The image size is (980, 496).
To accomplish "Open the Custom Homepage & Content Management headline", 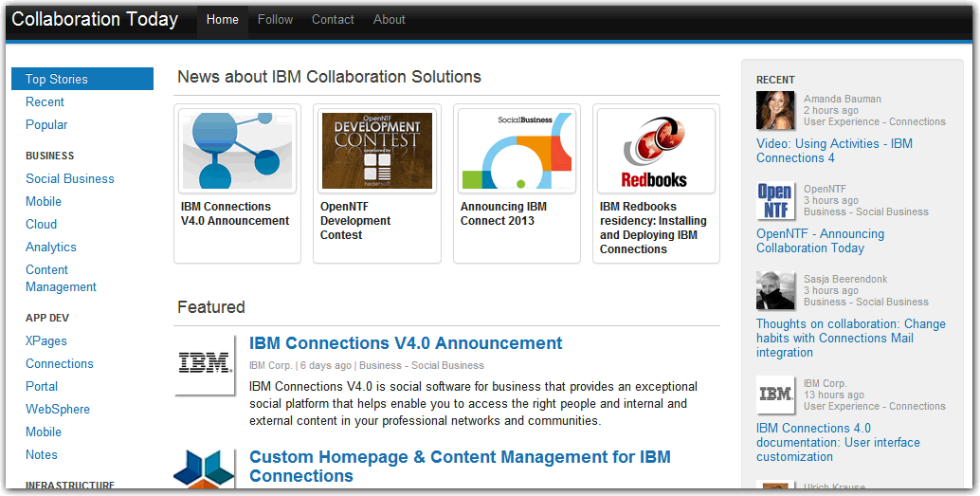I will click(460, 466).
